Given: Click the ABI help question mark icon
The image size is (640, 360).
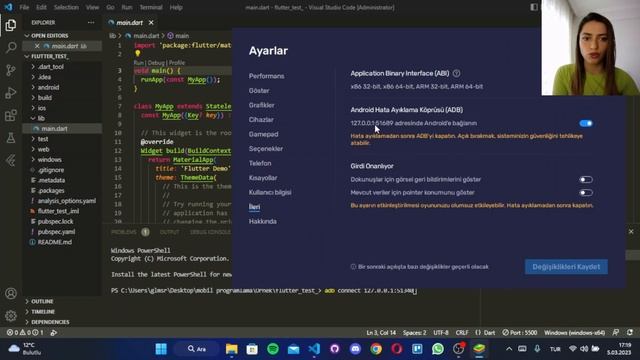Looking at the screenshot, I should tap(456, 73).
